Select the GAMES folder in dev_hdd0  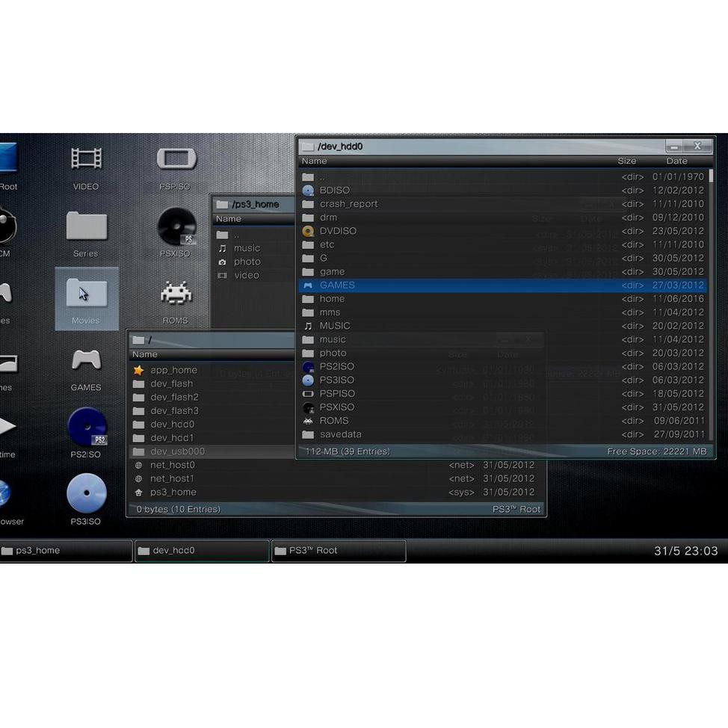pyautogui.click(x=337, y=286)
